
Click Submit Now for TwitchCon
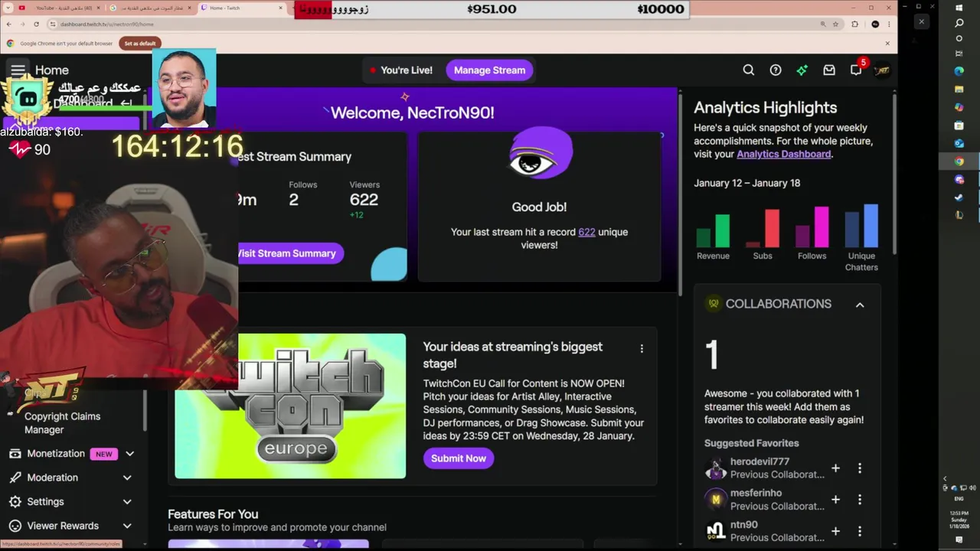click(458, 458)
